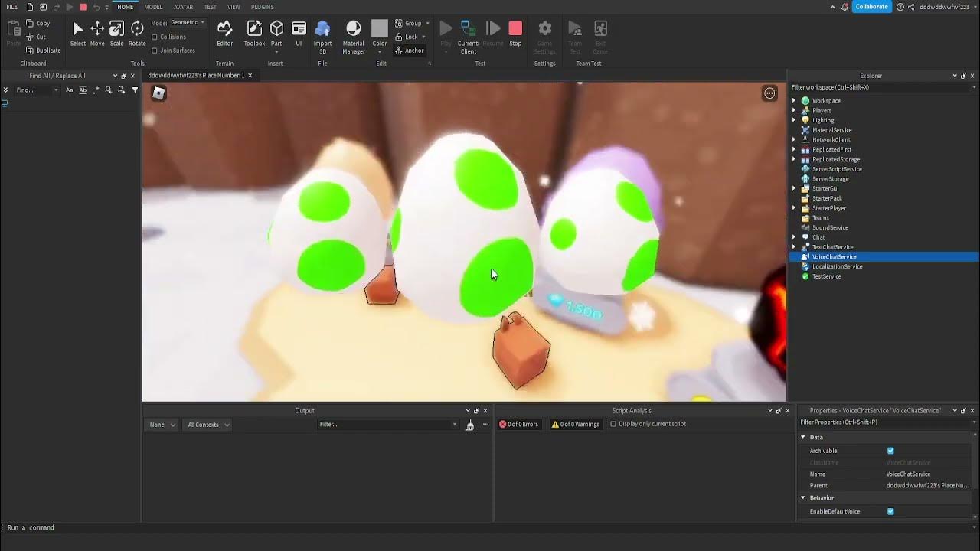Open the UI insert tool
Screen dimensions: 980x551
tap(299, 33)
